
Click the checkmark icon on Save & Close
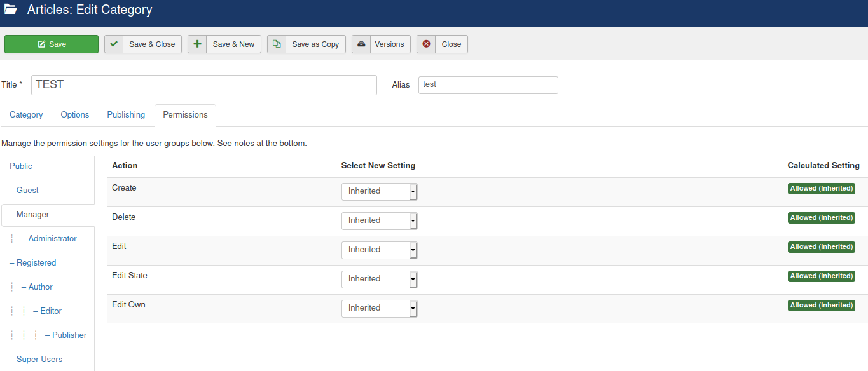(114, 44)
